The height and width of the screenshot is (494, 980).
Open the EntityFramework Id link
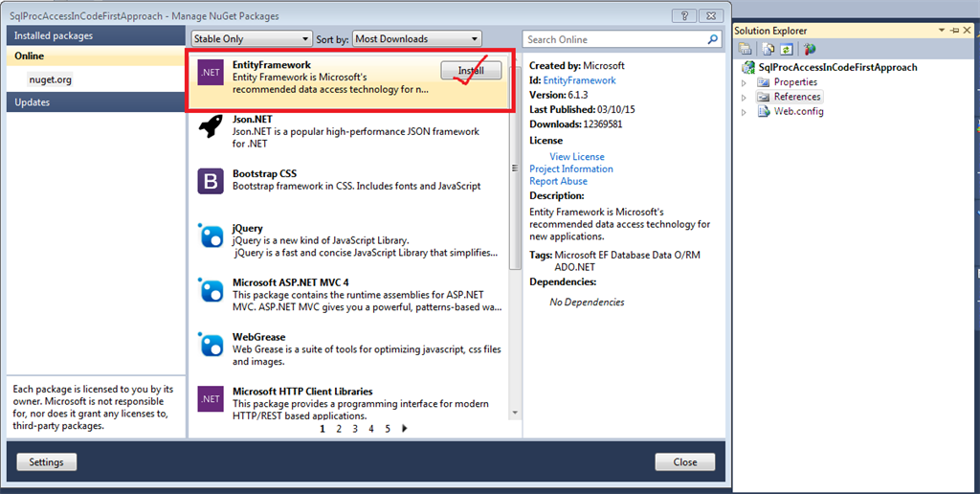click(x=579, y=80)
